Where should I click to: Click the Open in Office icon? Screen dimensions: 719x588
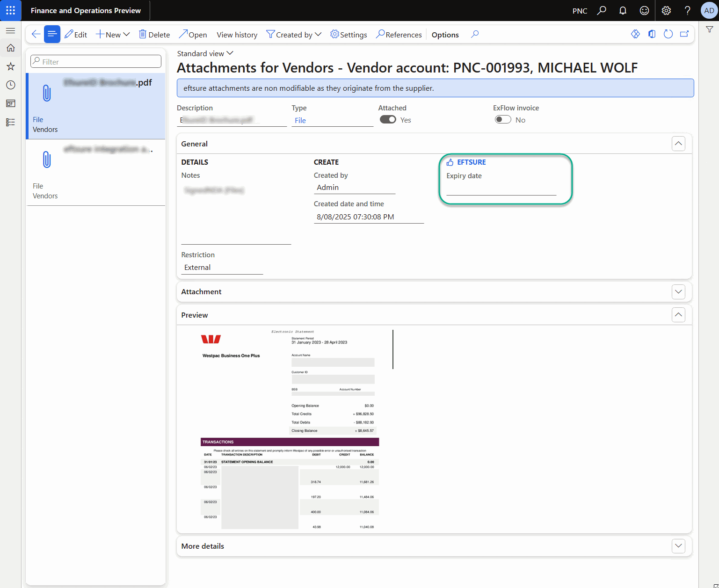[652, 34]
